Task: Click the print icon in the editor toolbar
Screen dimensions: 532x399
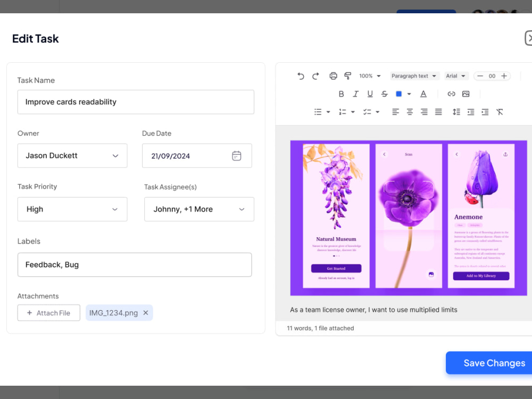Action: pyautogui.click(x=333, y=76)
